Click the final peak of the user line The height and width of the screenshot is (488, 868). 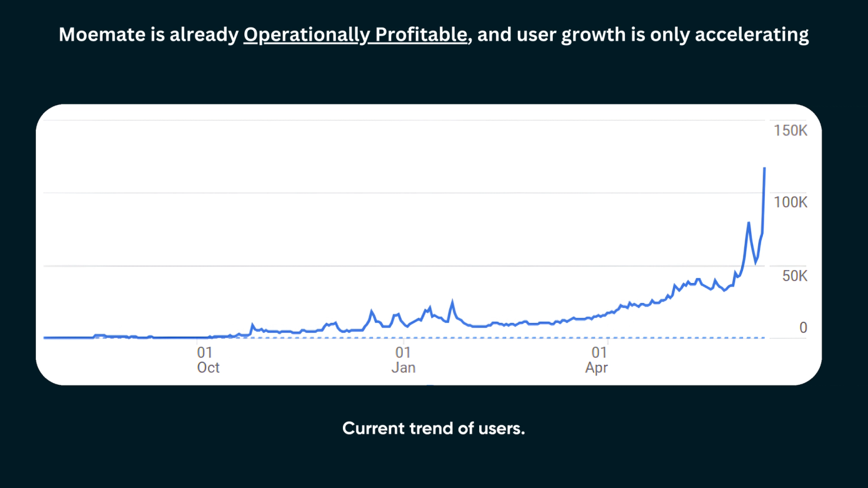764,169
